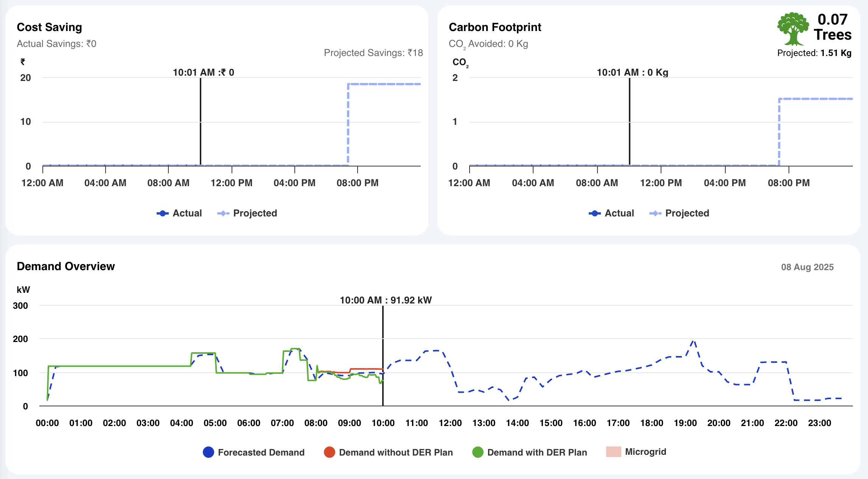
Task: Click the Microgrid legend color swatch
Action: [613, 452]
